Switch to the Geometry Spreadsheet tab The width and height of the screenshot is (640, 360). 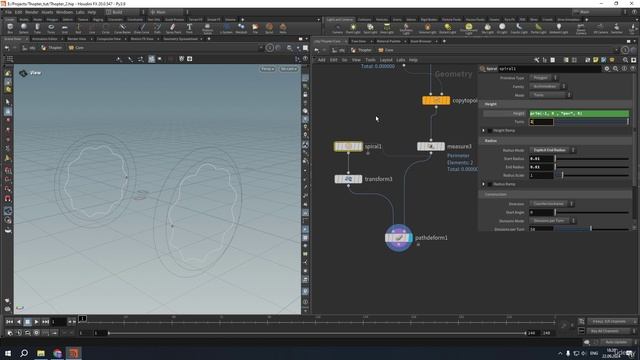tap(180, 39)
